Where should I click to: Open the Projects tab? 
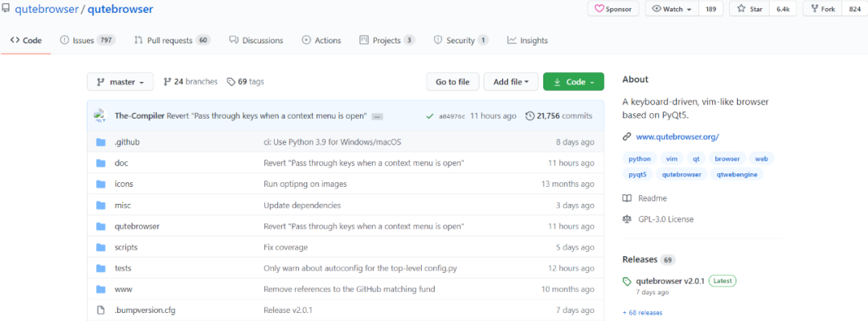point(387,40)
